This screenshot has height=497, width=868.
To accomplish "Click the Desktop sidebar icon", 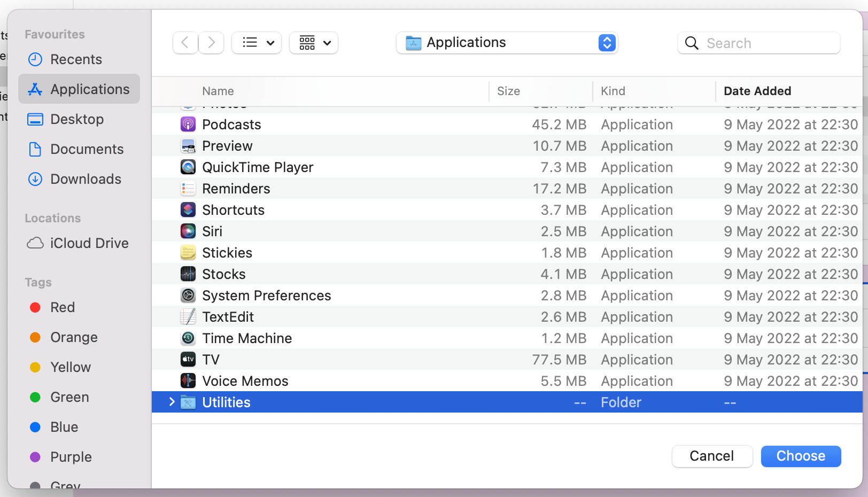I will 35,119.
